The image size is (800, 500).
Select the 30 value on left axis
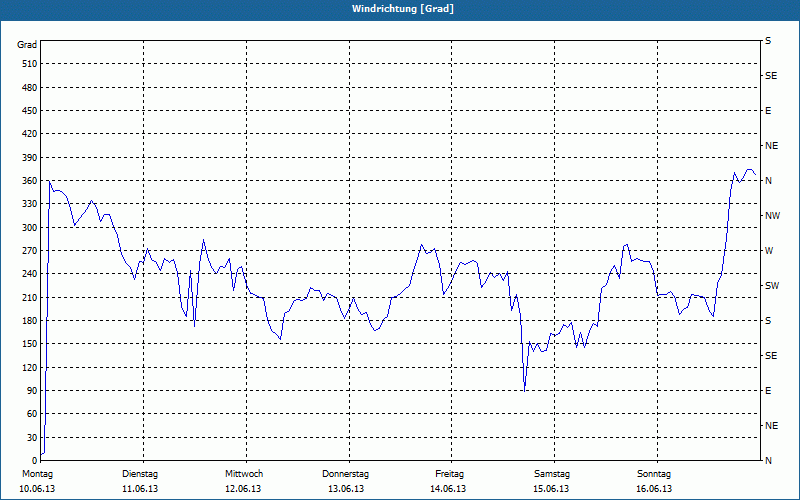31,438
